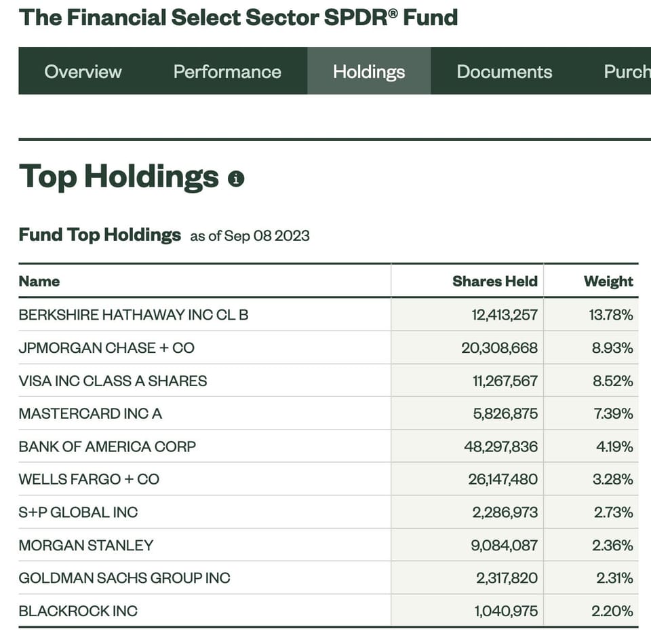Select the Goldman Sachs Group Inc row
Viewport: 651px width, 644px height.
pos(124,578)
